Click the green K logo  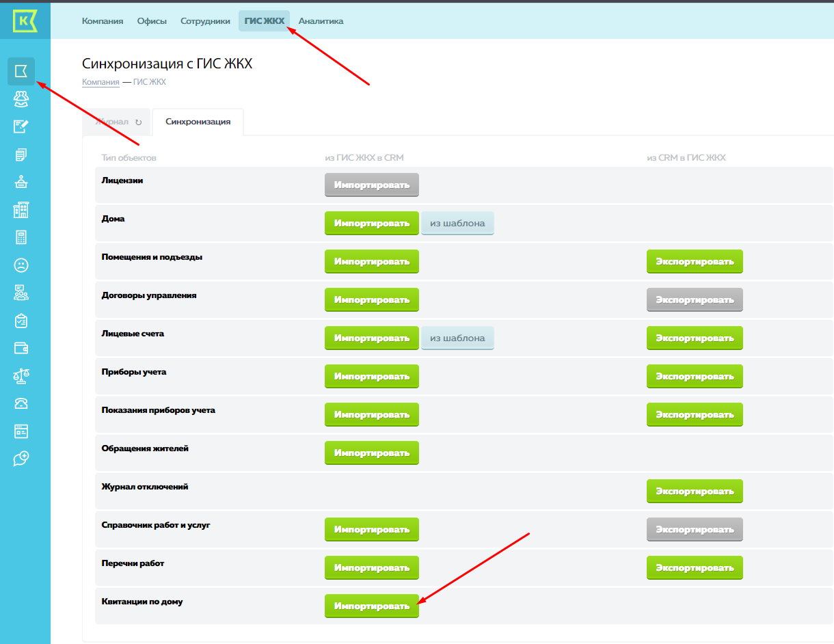[x=25, y=21]
